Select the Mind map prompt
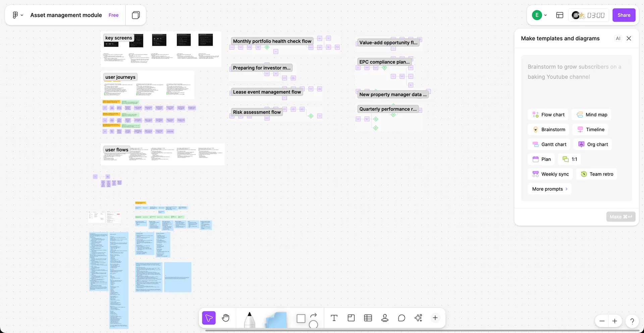Screen dimensions: 644x333 click(591, 114)
